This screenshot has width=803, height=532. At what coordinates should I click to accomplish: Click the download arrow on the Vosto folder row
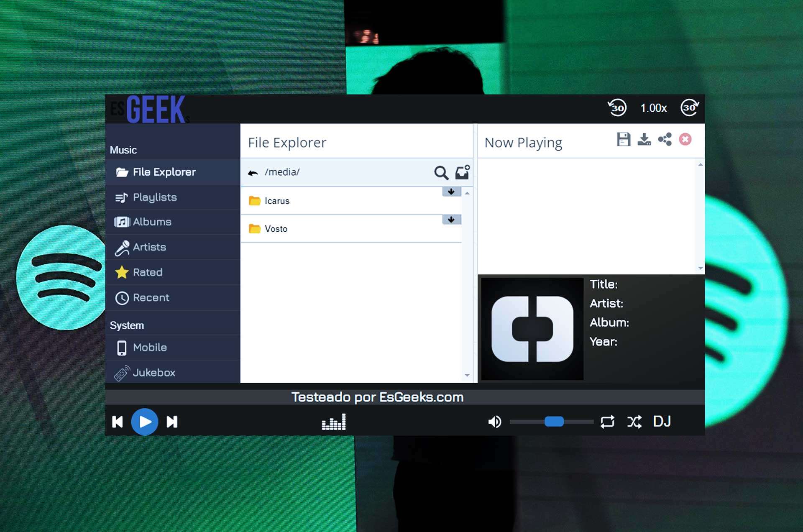pos(451,219)
